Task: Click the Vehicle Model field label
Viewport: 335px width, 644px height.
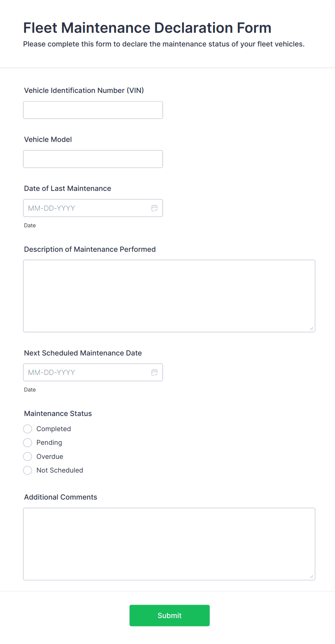Action: point(48,139)
